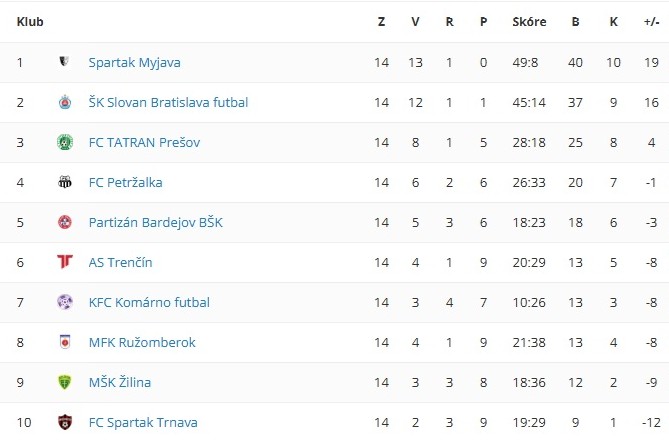The width and height of the screenshot is (669, 441).
Task: Click the Klub column header
Action: (x=29, y=21)
